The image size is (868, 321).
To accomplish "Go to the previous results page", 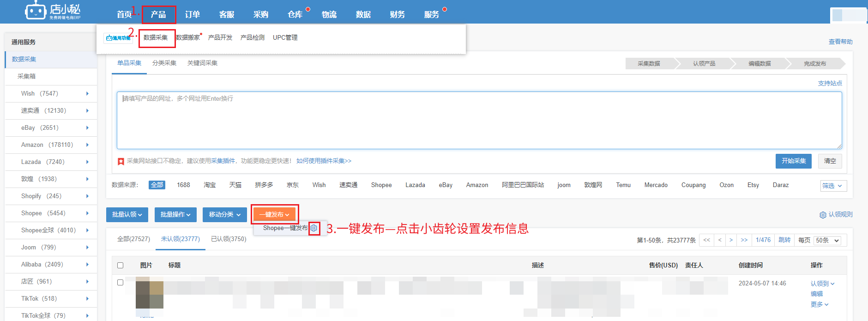I will click(x=720, y=240).
